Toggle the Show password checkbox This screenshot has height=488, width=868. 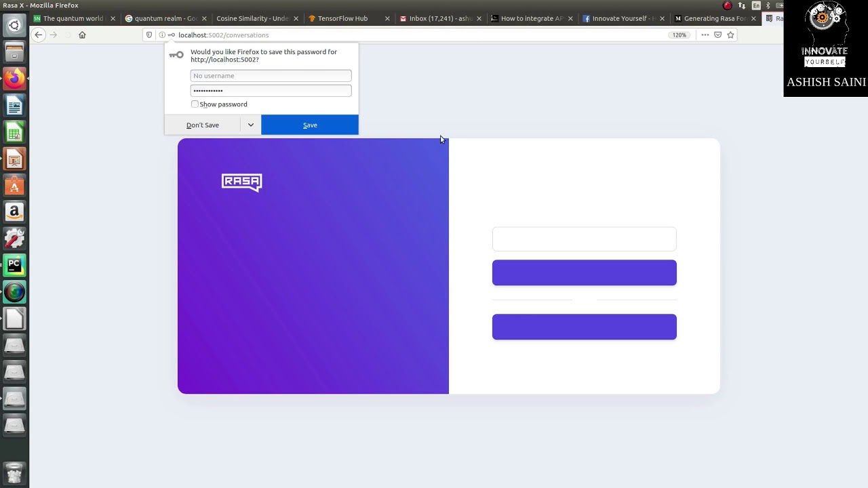point(195,104)
